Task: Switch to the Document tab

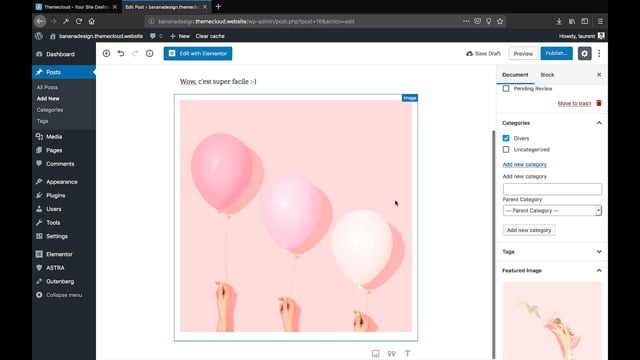Action: 515,75
